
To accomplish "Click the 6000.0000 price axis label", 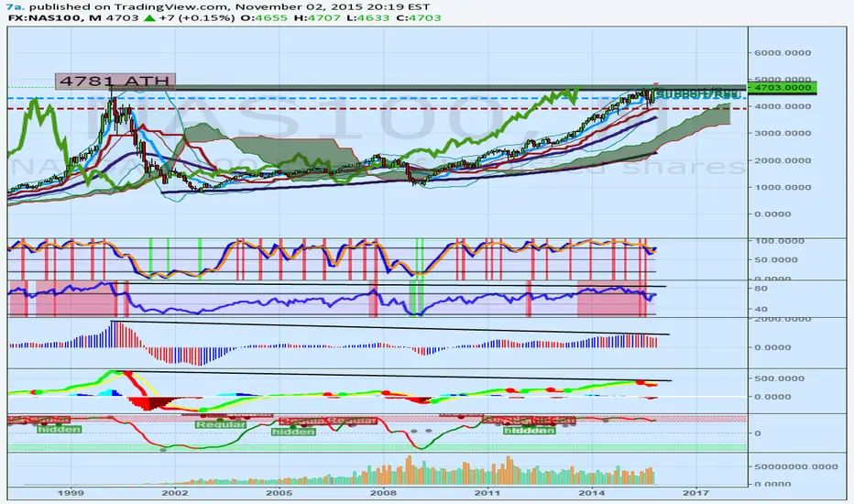I will click(783, 53).
